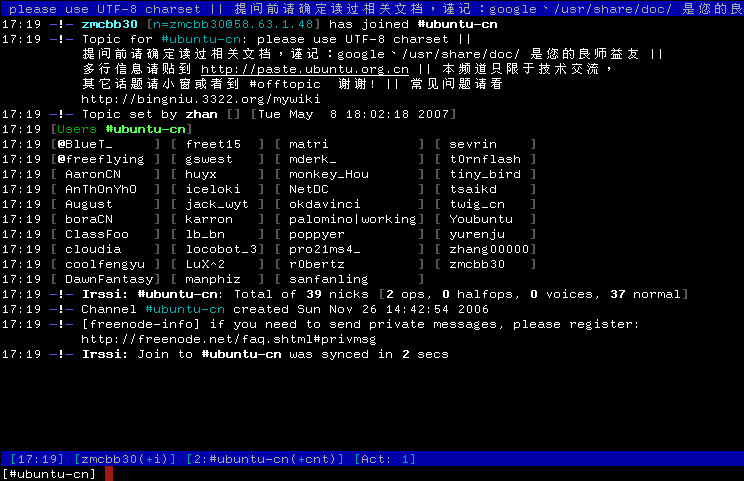Select nick twig_cn in user list
Image resolution: width=744 pixels, height=481 pixels.
click(x=477, y=204)
